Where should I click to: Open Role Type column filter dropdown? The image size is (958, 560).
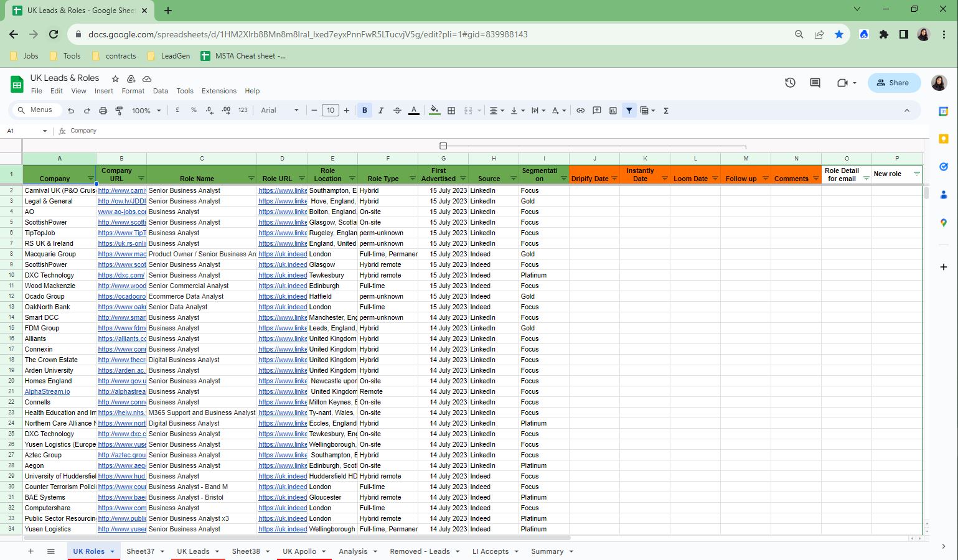412,179
